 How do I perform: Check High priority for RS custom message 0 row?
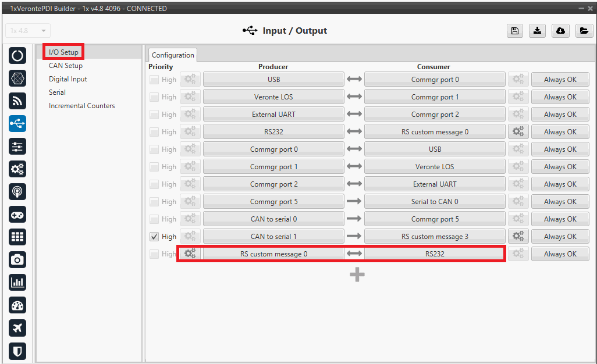click(154, 254)
